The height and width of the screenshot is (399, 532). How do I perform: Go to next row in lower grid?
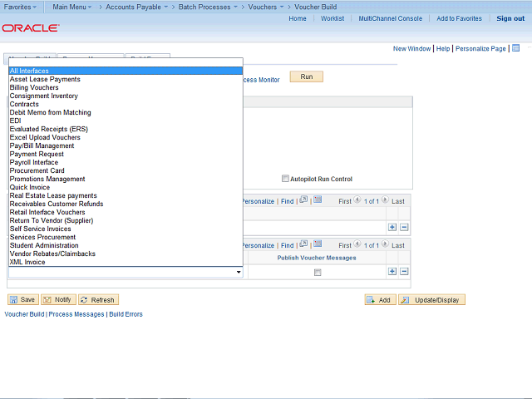(x=385, y=244)
